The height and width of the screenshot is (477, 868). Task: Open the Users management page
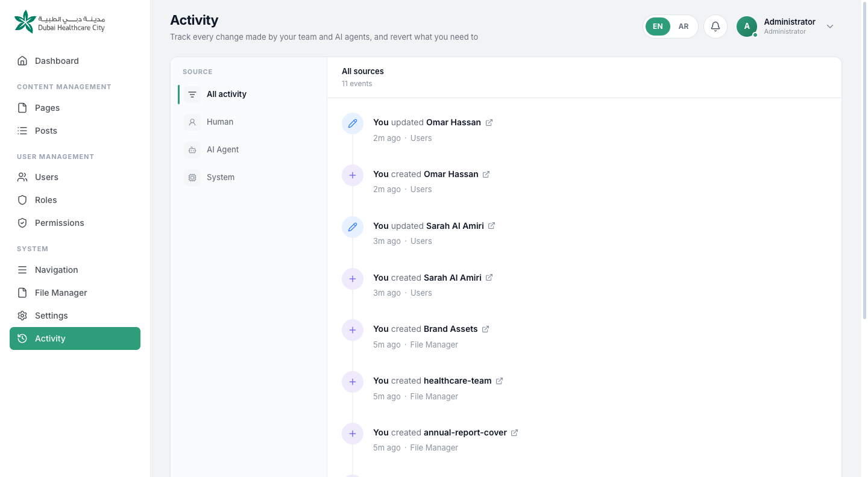point(75,177)
